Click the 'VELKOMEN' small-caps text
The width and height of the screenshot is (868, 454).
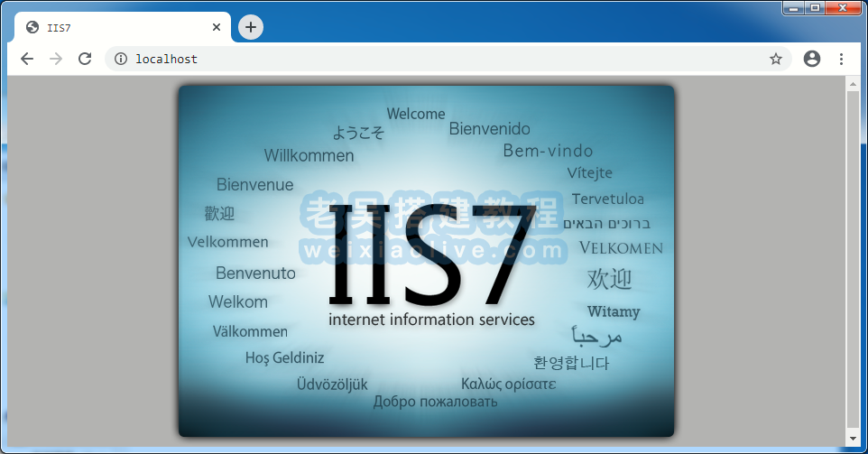pyautogui.click(x=621, y=248)
